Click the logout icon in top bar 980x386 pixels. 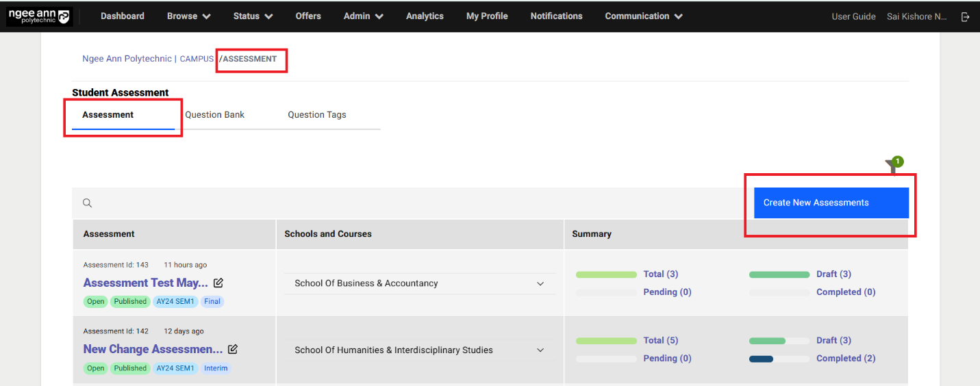[x=966, y=16]
